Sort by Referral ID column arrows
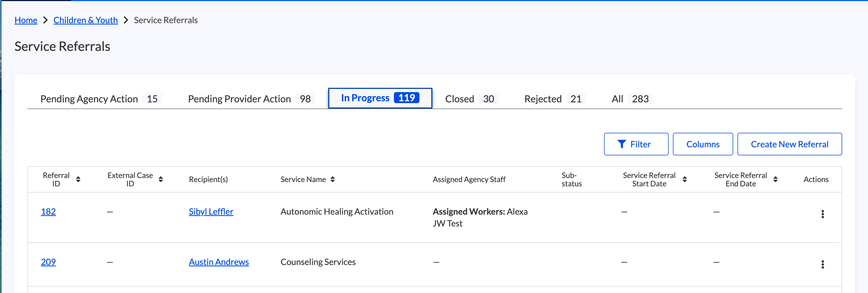 pyautogui.click(x=78, y=179)
